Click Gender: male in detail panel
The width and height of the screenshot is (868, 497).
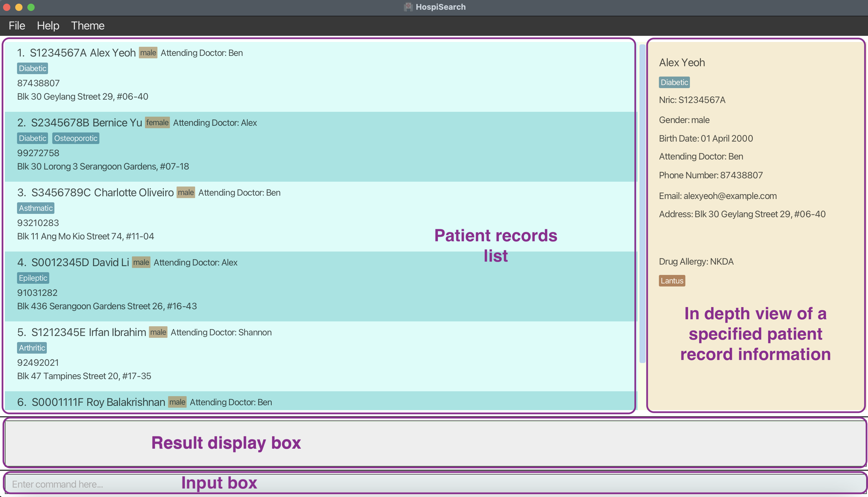point(684,120)
